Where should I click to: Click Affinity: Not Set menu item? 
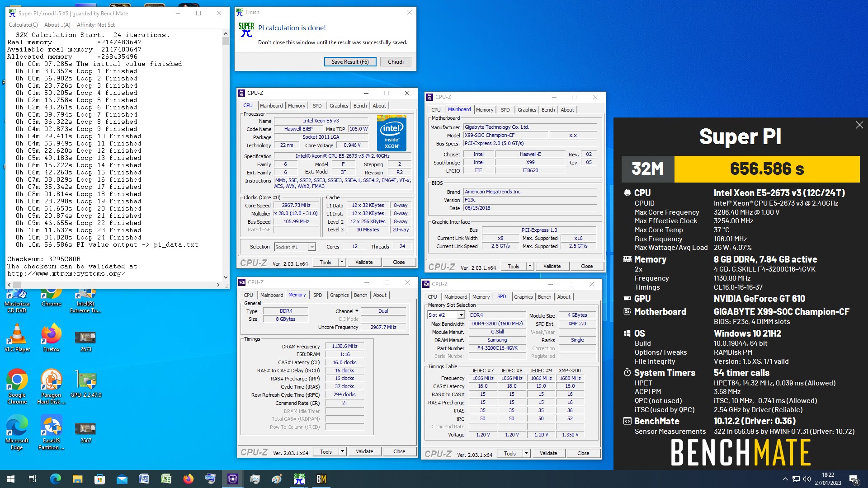pos(96,25)
